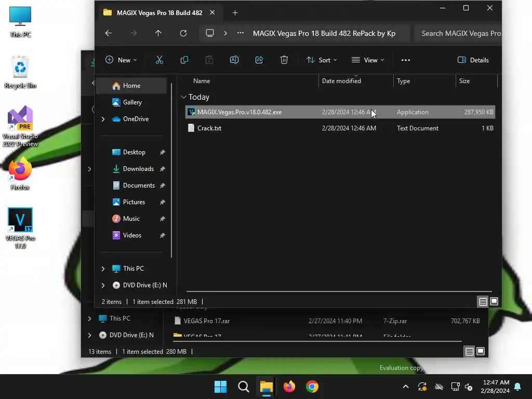Click the Rename icon in toolbar
Screen dimensions: 532x399
(x=234, y=60)
